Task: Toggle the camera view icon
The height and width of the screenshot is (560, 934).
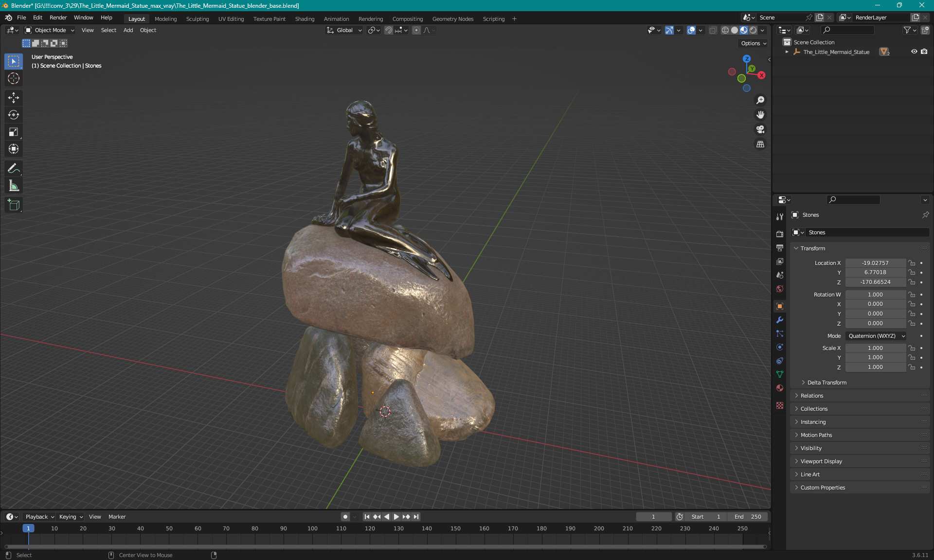Action: pos(760,129)
